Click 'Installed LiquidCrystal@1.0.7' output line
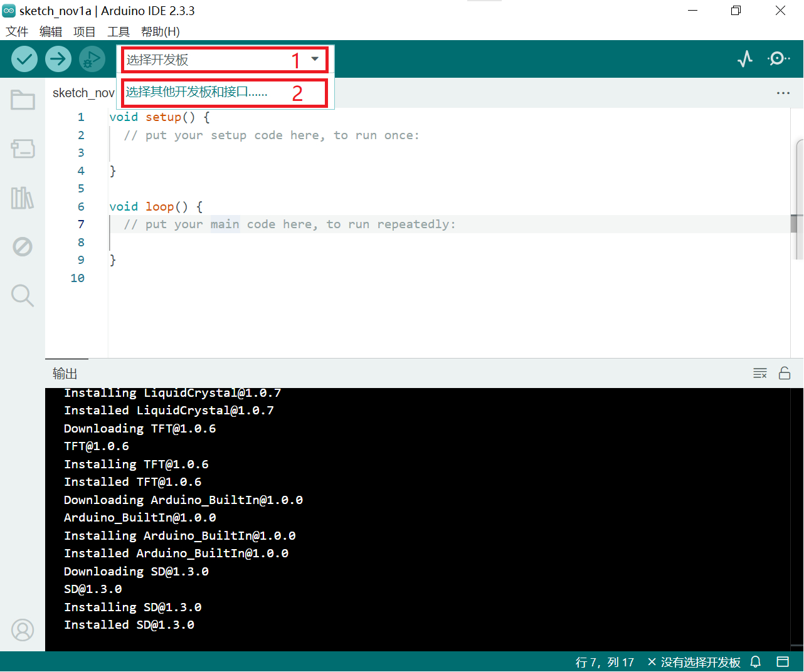The width and height of the screenshot is (804, 672). (x=169, y=411)
